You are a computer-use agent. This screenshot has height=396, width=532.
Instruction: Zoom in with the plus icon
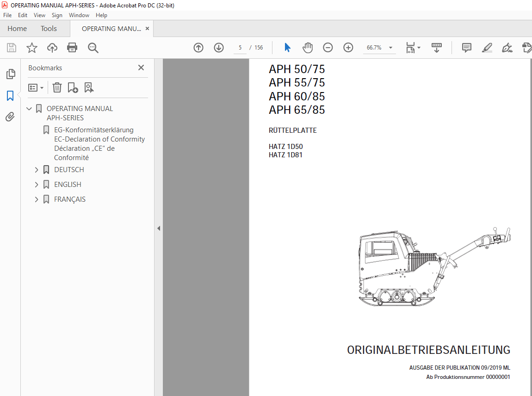348,48
